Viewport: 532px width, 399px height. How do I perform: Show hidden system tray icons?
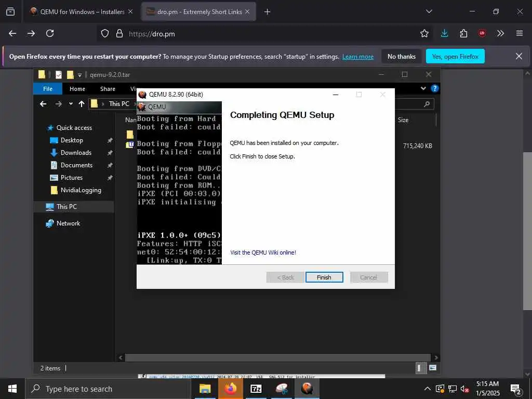428,389
